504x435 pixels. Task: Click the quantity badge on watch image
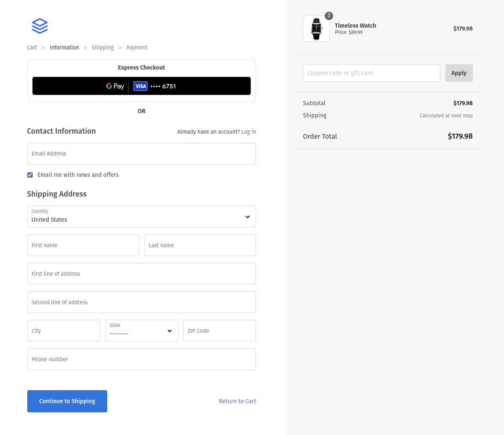329,16
